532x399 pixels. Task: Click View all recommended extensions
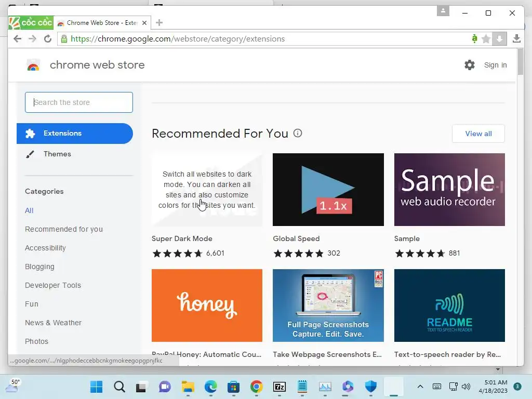pos(478,134)
